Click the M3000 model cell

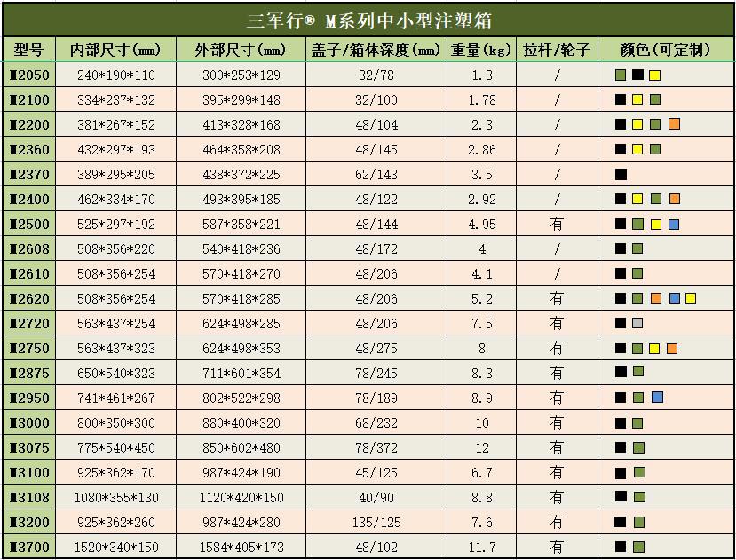point(29,423)
